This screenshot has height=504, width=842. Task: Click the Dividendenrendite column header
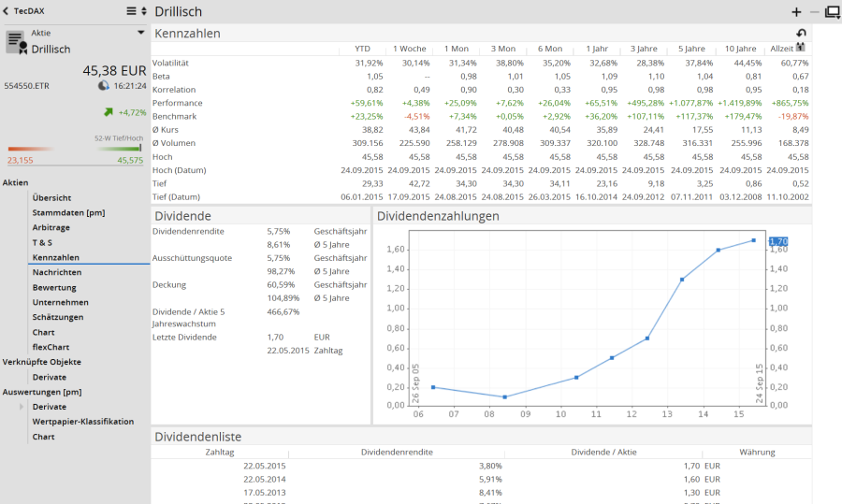click(x=397, y=452)
